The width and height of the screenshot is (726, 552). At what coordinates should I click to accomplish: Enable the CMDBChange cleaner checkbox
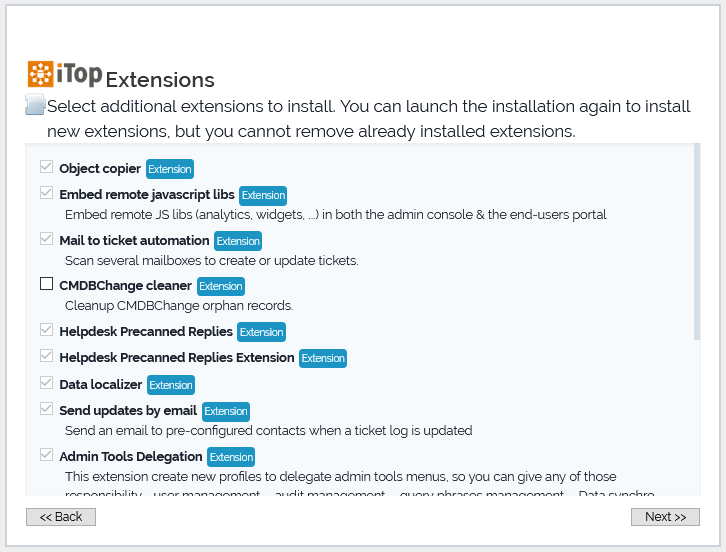pos(46,284)
